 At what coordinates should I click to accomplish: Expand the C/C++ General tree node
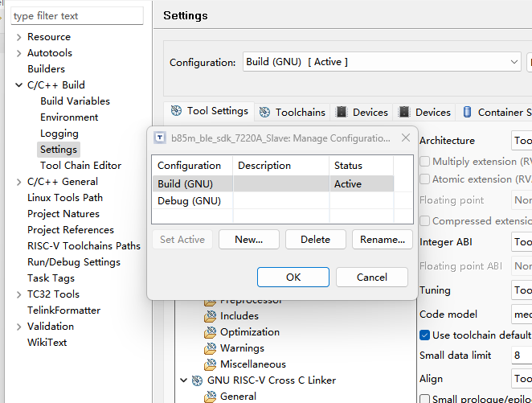19,182
